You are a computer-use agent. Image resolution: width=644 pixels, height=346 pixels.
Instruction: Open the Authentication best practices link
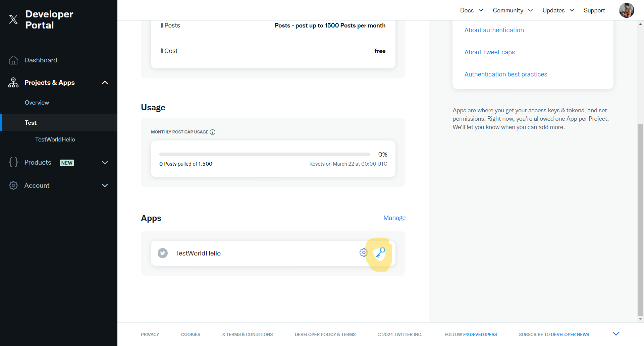(505, 74)
